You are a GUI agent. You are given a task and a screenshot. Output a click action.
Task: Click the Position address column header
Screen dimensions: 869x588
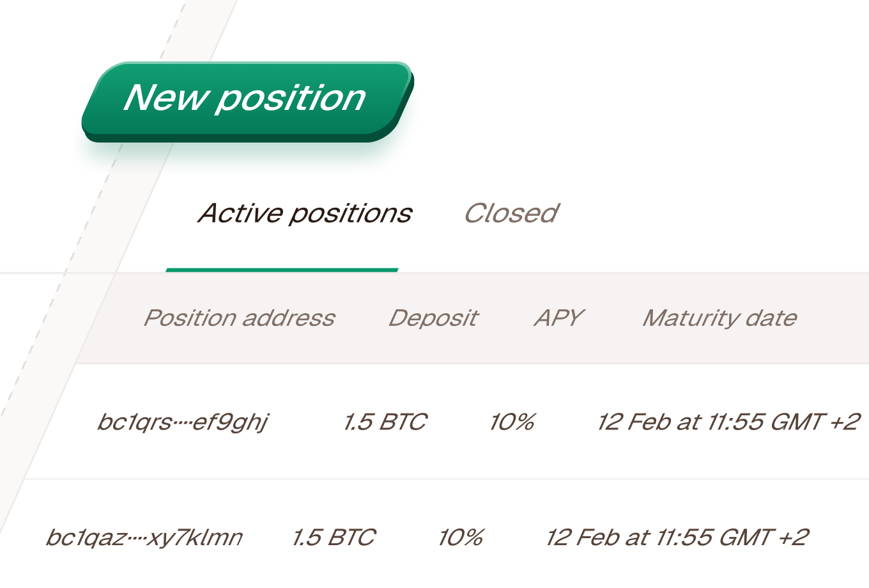[239, 318]
